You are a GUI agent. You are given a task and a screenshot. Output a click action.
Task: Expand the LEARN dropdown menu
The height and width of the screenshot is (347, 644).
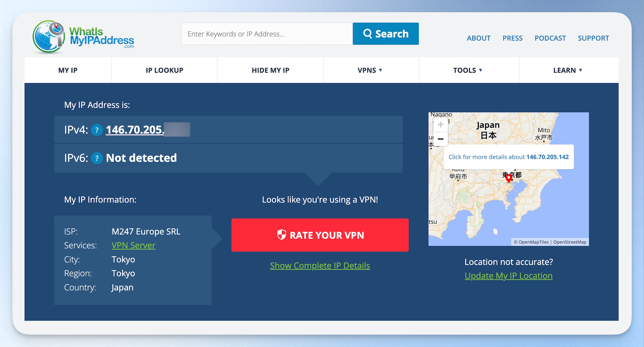pos(567,70)
